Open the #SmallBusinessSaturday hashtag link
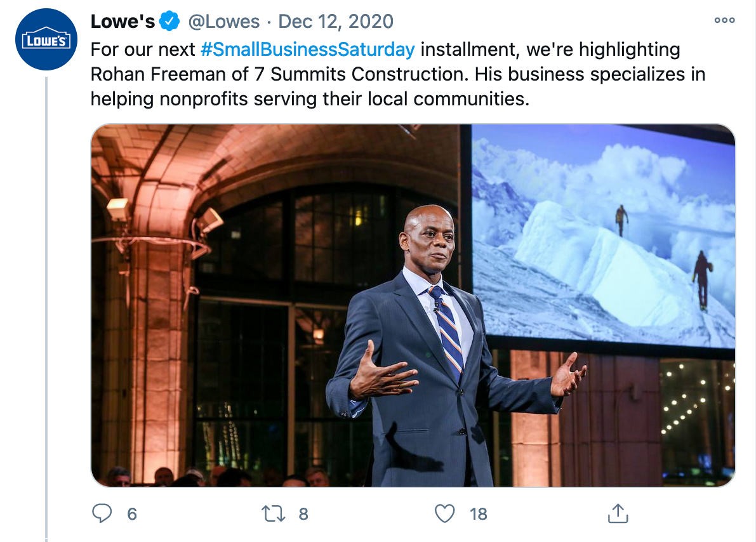This screenshot has width=756, height=542. tap(308, 49)
